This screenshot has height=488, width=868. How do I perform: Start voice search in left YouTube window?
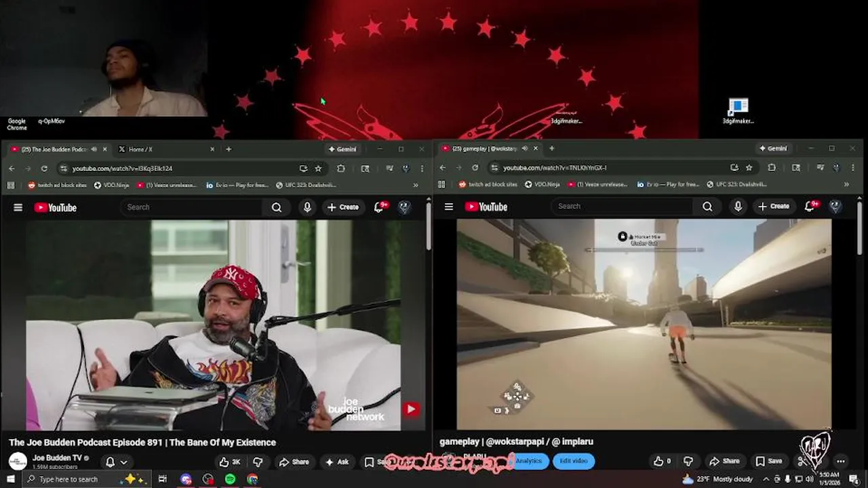pos(307,207)
